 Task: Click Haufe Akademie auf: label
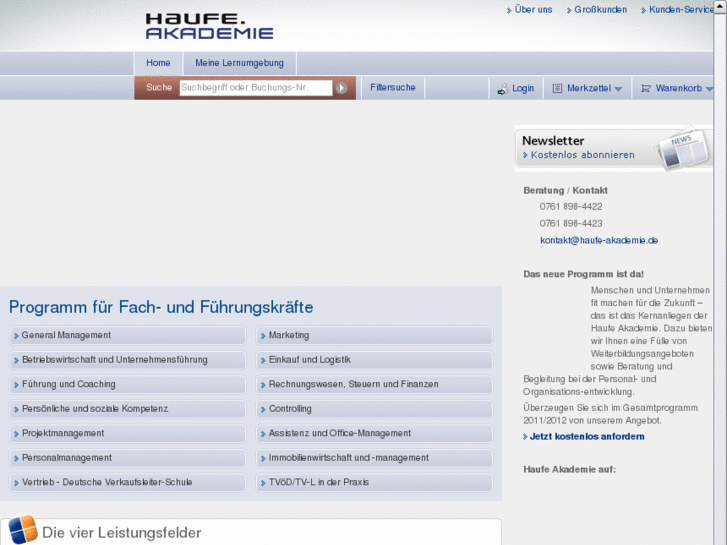[x=569, y=469]
